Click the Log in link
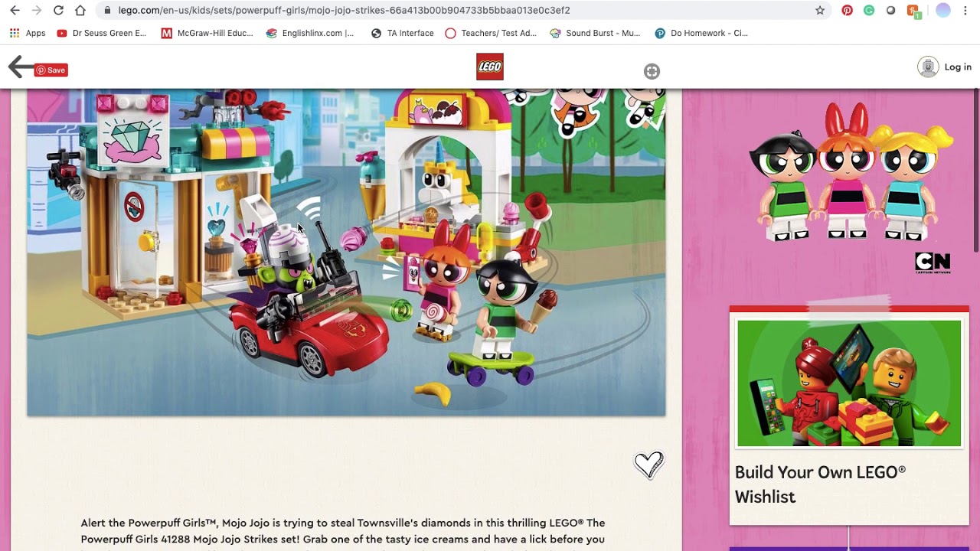 [x=958, y=67]
